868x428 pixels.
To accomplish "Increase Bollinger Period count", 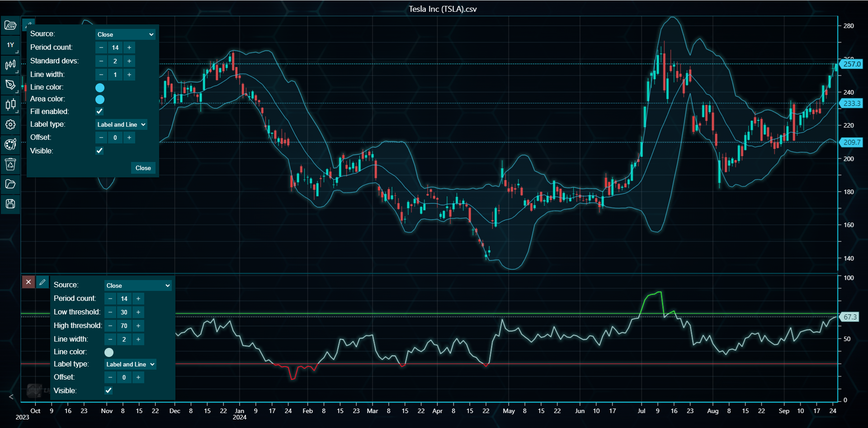I will (x=129, y=48).
